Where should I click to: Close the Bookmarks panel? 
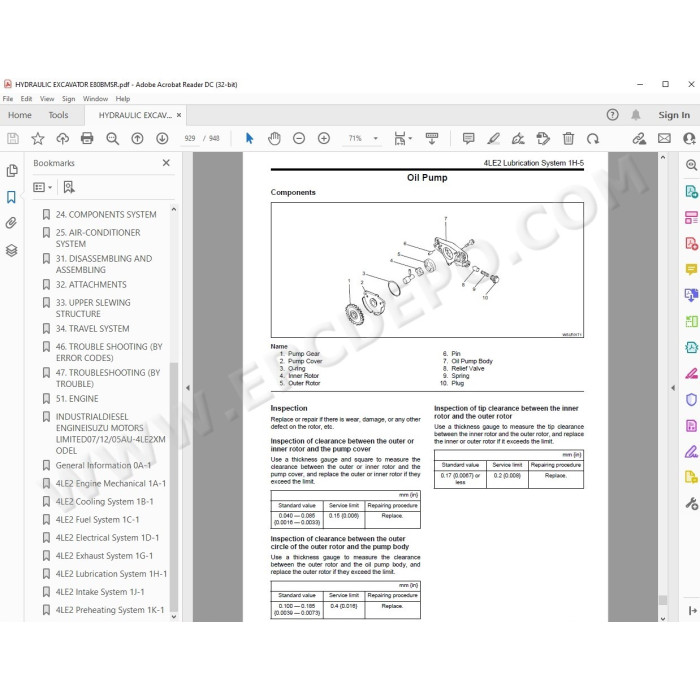pyautogui.click(x=166, y=162)
